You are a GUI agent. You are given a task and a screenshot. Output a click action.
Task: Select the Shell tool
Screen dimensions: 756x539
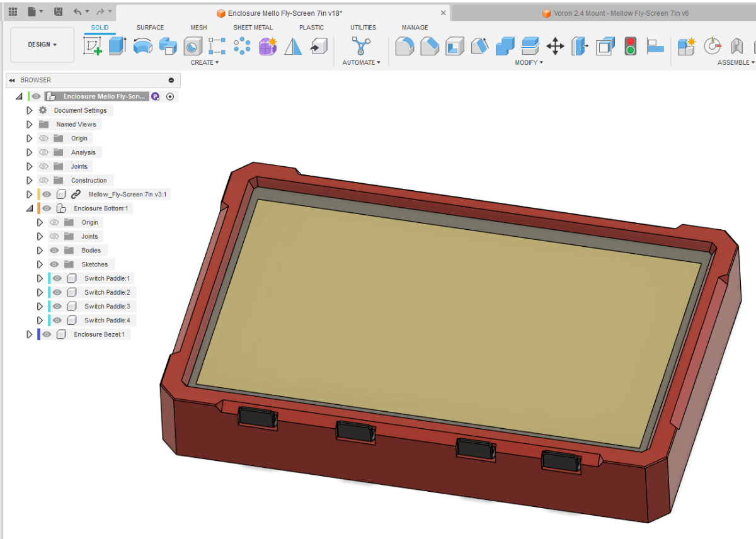(455, 45)
